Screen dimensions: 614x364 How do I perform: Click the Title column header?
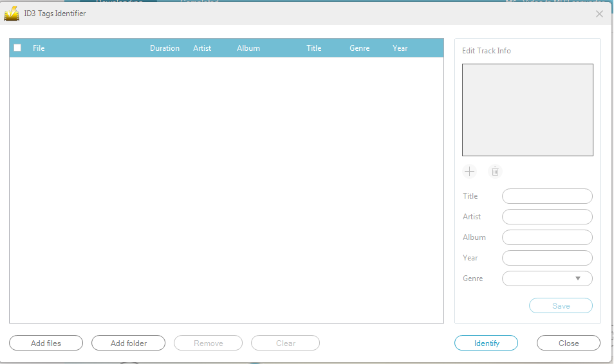(314, 48)
